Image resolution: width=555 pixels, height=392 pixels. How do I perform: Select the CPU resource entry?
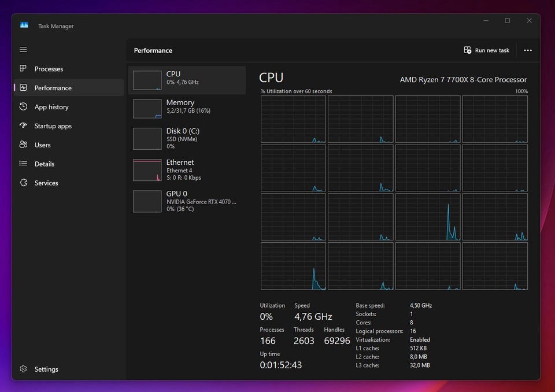tap(187, 80)
